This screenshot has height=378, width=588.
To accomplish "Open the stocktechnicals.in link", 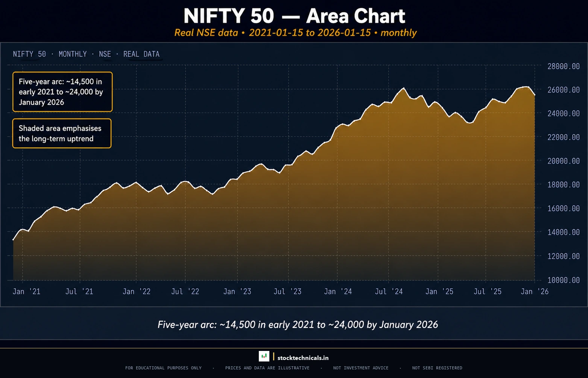I will coord(302,357).
